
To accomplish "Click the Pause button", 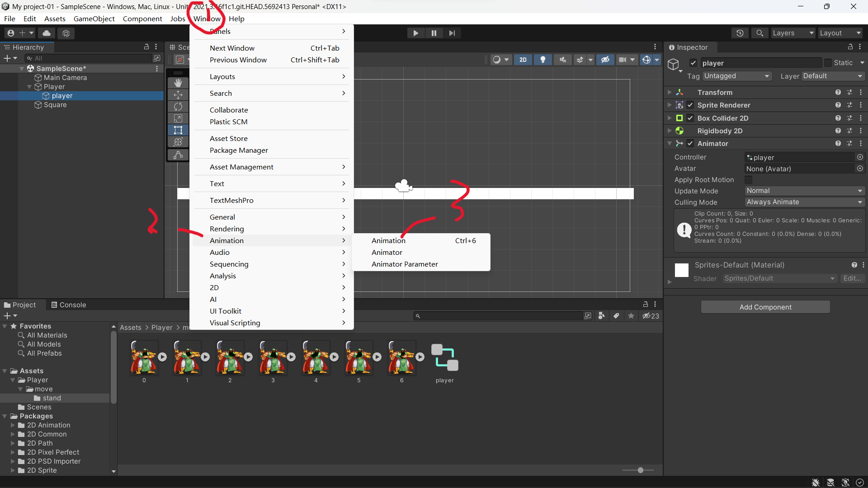I will coord(434,33).
